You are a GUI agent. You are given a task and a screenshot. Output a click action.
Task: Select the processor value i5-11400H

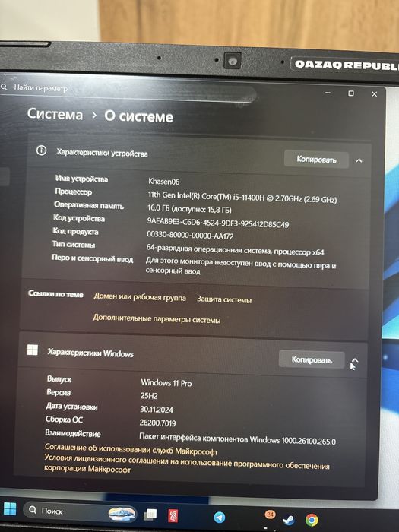pyautogui.click(x=242, y=197)
